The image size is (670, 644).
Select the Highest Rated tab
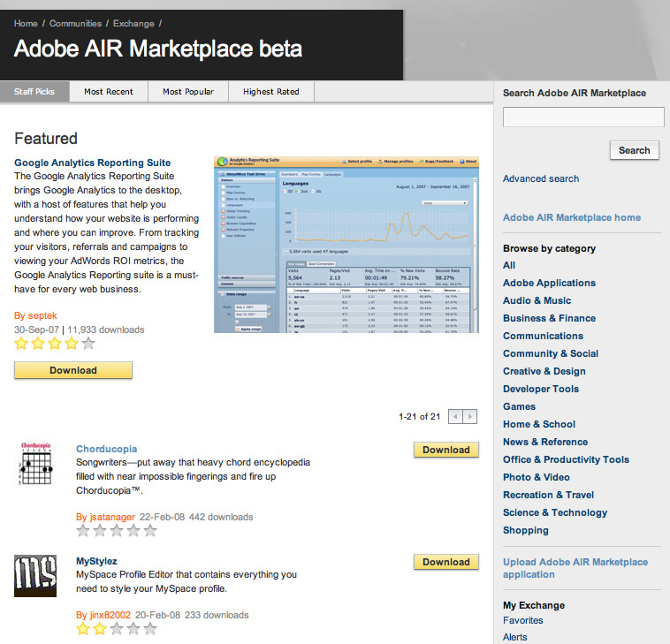[x=270, y=91]
